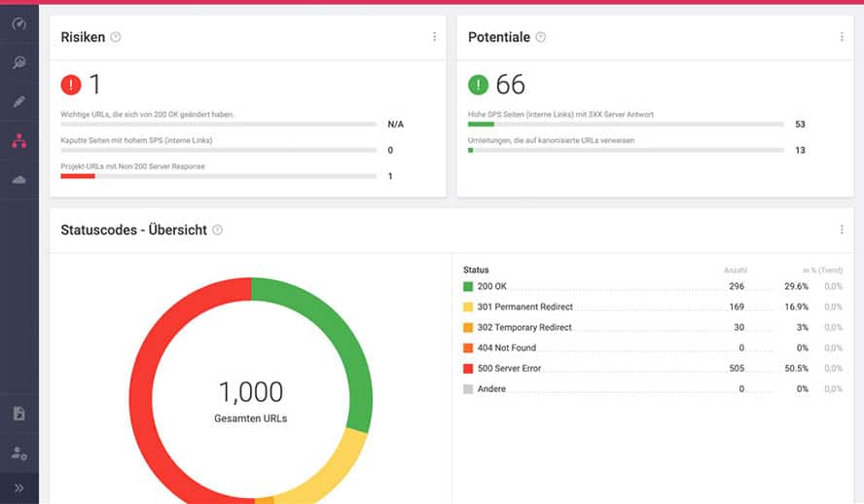Select the Andere status row label
This screenshot has width=864, height=504.
pos(491,389)
